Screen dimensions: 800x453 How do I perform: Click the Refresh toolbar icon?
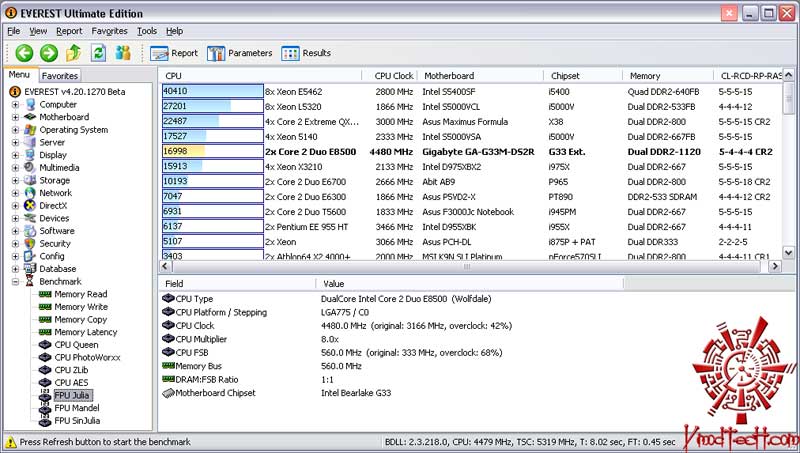click(x=98, y=53)
